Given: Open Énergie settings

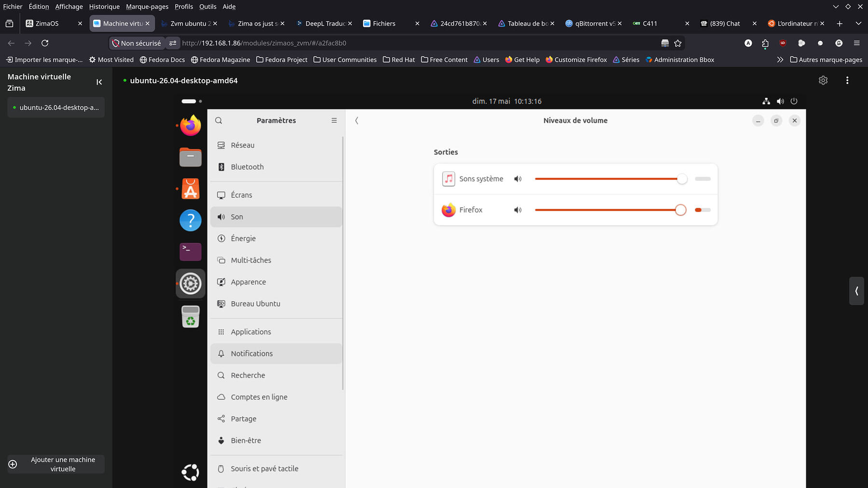Looking at the screenshot, I should [276, 238].
